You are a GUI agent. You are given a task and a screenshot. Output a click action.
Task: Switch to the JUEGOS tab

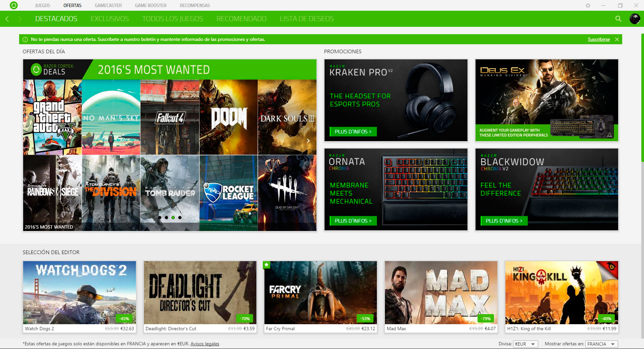click(43, 5)
